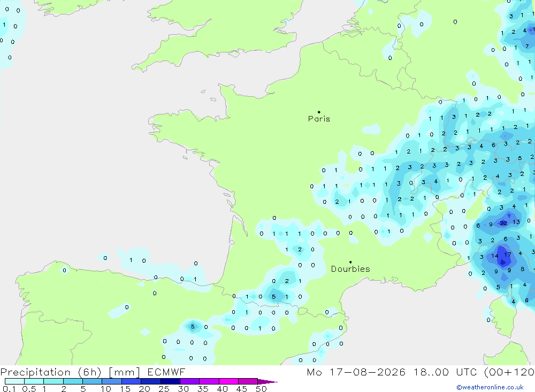The width and height of the screenshot is (535, 392).
Task: Click the '18..00 UTC' time text
Action: [x=445, y=372]
